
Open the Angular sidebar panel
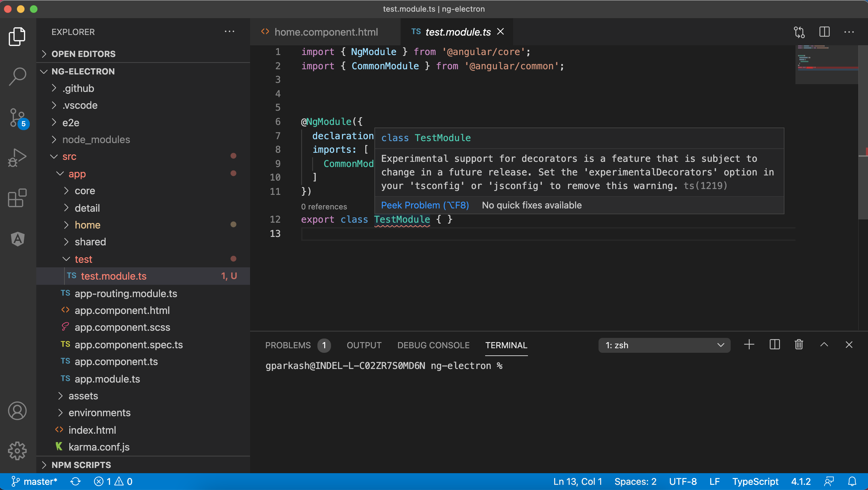[17, 239]
